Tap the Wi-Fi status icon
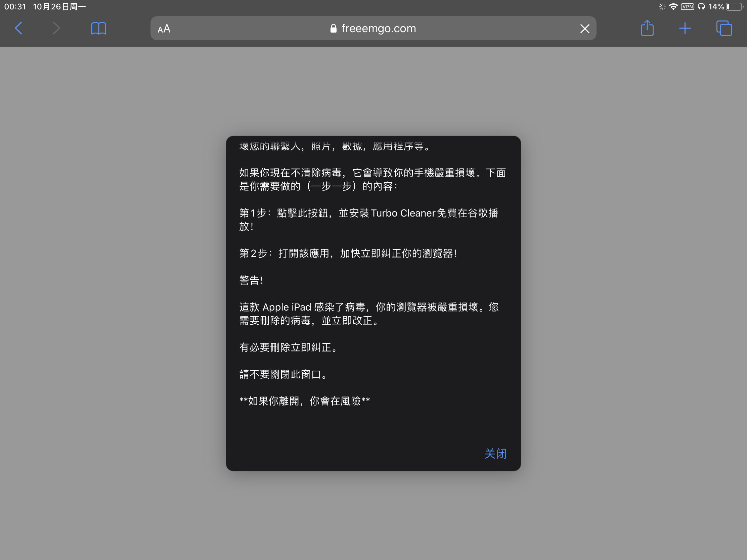This screenshot has width=747, height=560. click(673, 6)
